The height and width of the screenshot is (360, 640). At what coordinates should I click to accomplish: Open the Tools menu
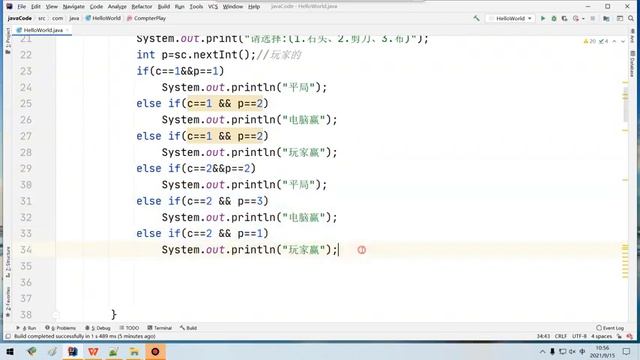click(196, 7)
